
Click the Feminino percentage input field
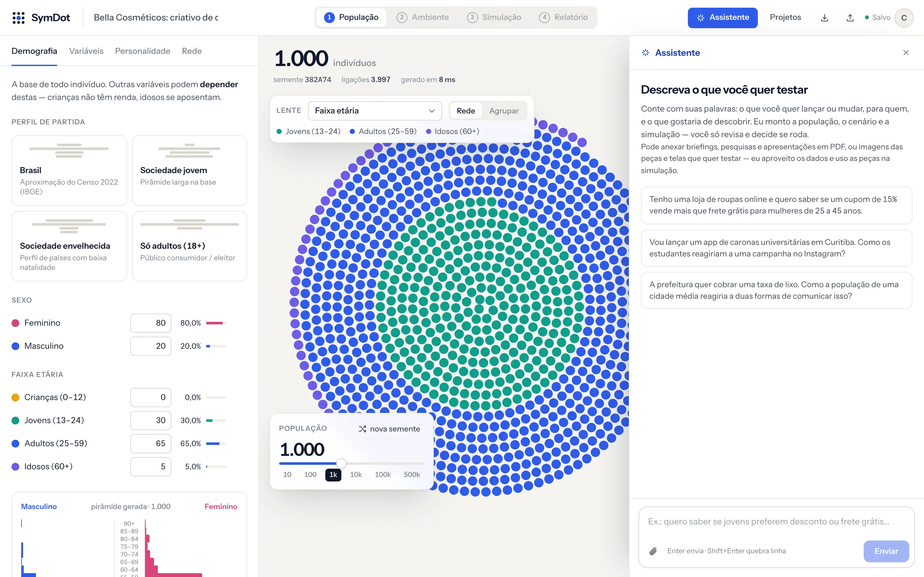tap(150, 323)
